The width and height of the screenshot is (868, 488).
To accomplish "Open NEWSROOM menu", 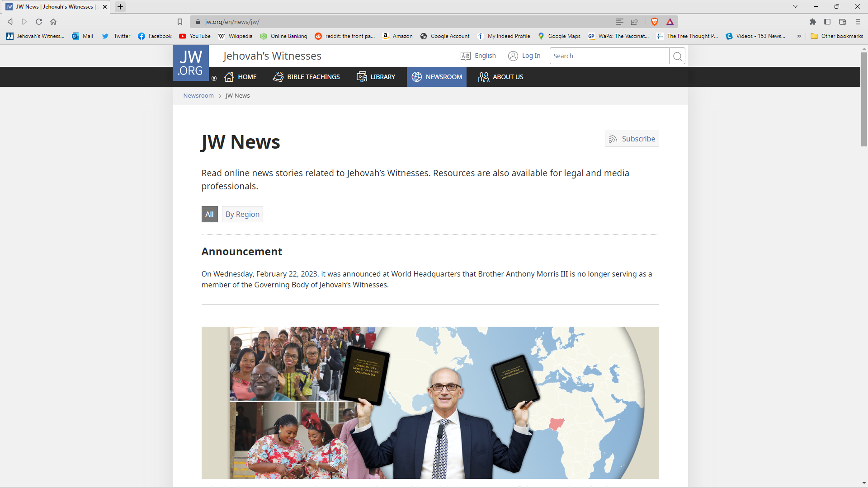I will (x=437, y=77).
